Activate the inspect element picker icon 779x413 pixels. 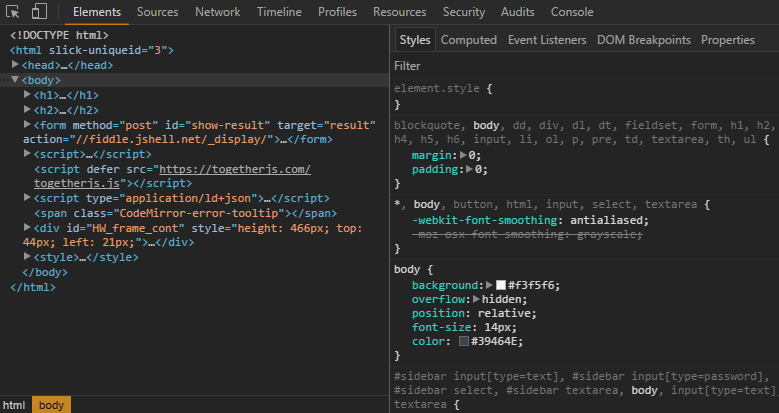click(x=13, y=12)
